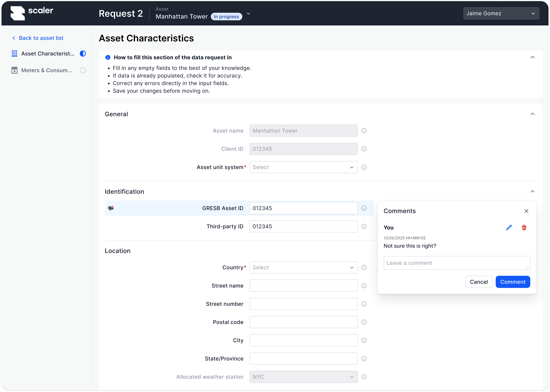This screenshot has width=550, height=392.
Task: Click the disabled Asset name field
Action: pos(303,131)
